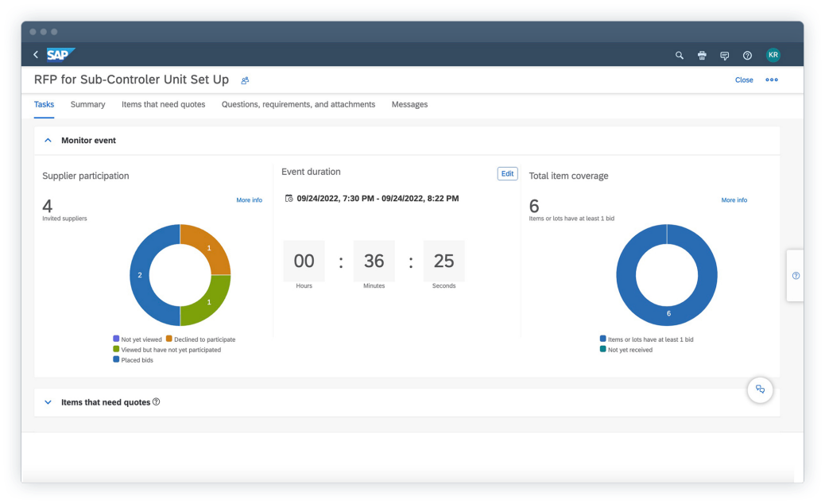Image resolution: width=825 pixels, height=504 pixels.
Task: Open the overflow menu next to Close
Action: point(771,79)
